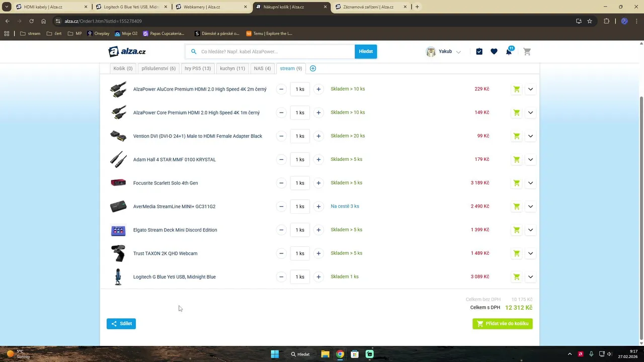Viewport: 644px width, 362px height.
Task: Open the favorites heart icon
Action: pos(494,51)
